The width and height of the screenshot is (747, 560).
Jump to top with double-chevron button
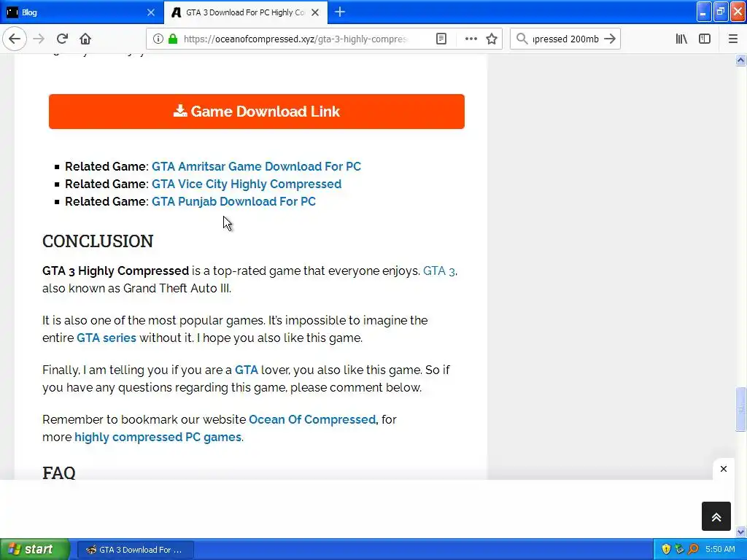click(x=716, y=516)
